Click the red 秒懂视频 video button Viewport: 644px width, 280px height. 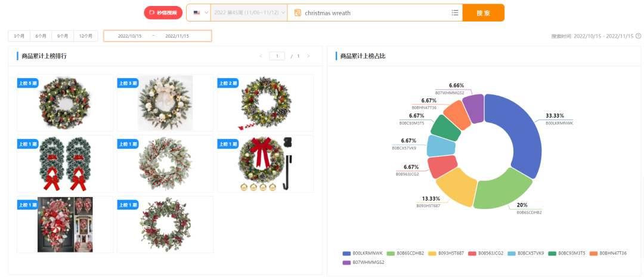tap(163, 13)
